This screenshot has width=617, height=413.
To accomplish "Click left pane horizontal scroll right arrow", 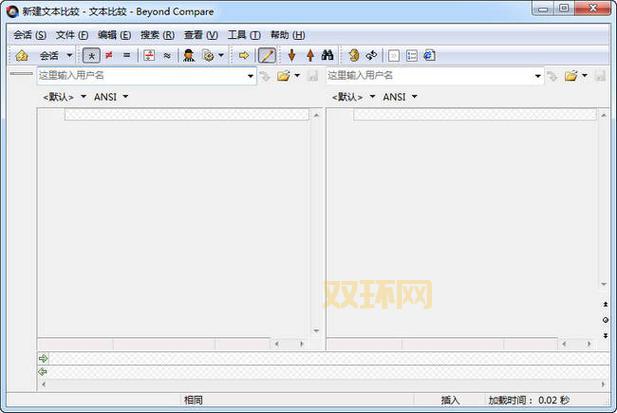I will pyautogui.click(x=302, y=344).
